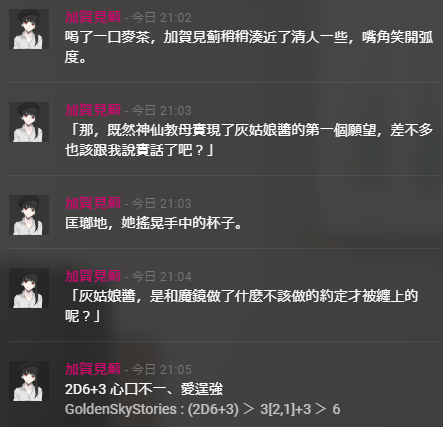
Task: Select the message text starting 喝了一口麥茶
Action: (249, 47)
